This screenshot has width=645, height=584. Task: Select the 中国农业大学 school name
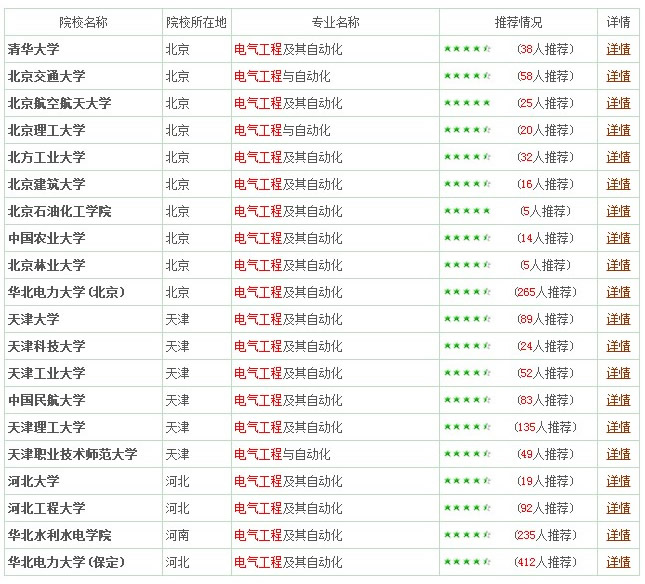point(46,238)
